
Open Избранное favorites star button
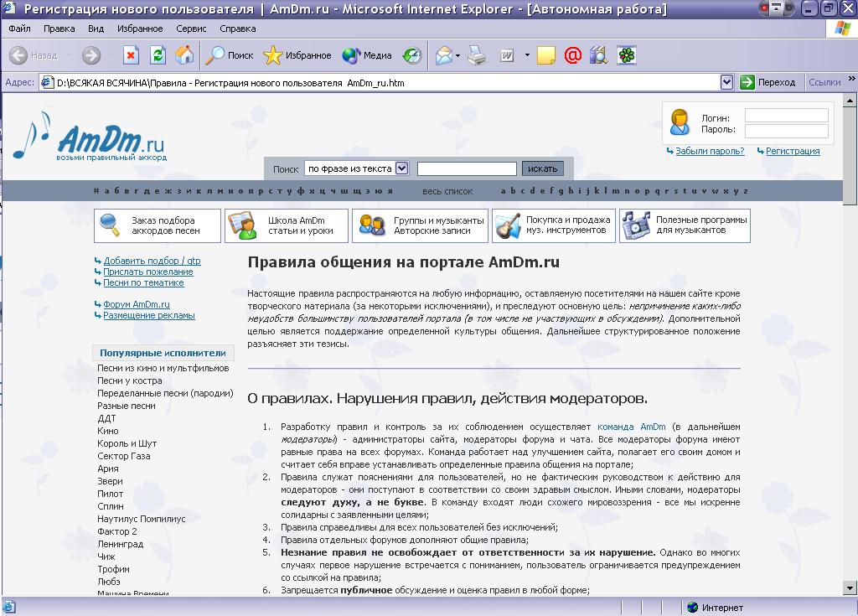(x=297, y=55)
